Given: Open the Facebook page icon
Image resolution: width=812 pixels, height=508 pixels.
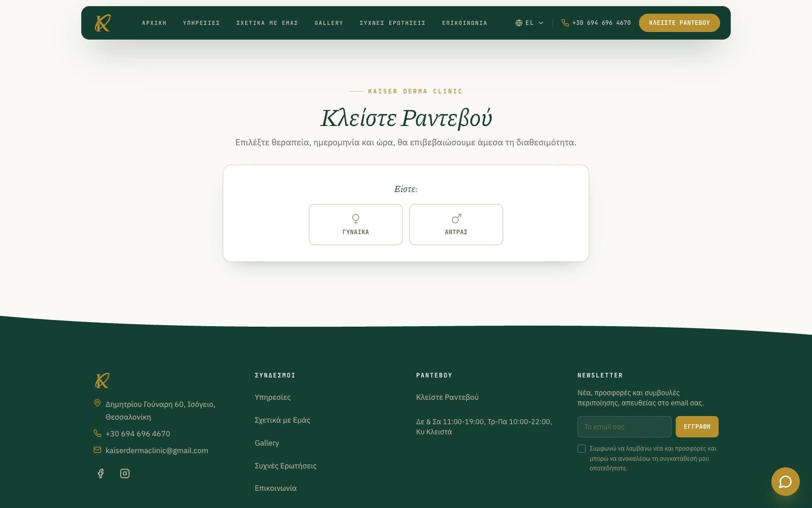Looking at the screenshot, I should [100, 473].
